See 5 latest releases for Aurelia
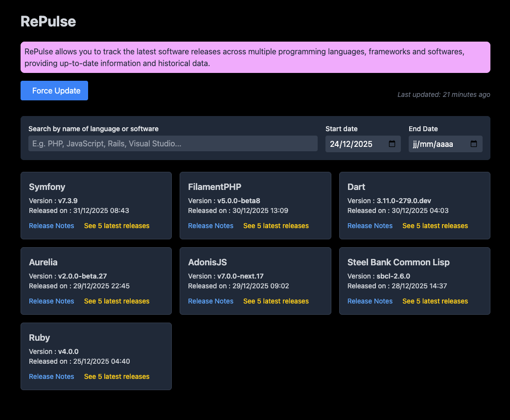This screenshot has width=510, height=420. click(x=117, y=301)
